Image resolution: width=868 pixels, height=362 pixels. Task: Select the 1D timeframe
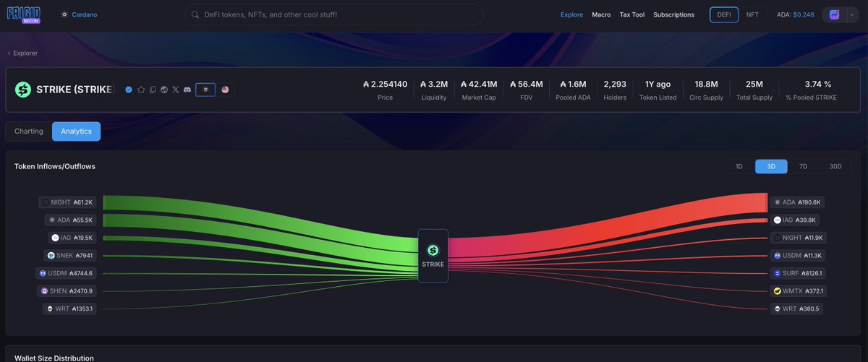(x=739, y=166)
